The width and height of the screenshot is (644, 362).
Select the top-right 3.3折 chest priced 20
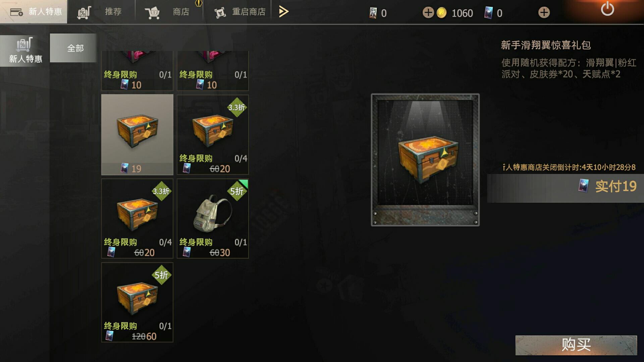tap(213, 135)
